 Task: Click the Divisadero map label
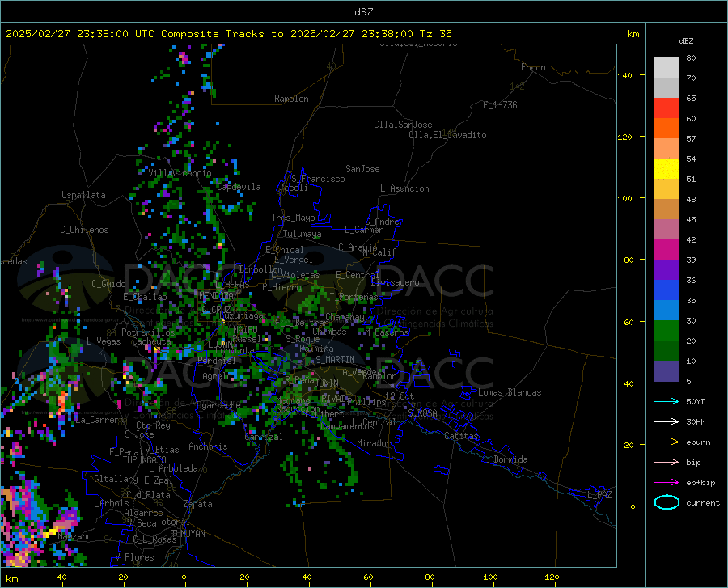click(x=395, y=282)
